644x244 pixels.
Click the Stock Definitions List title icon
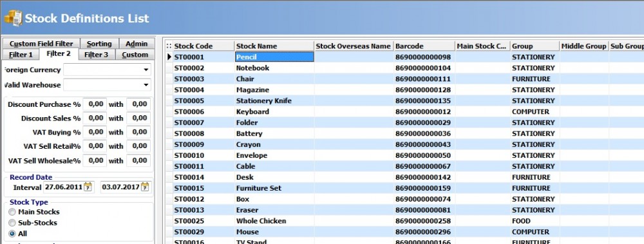tap(13, 19)
